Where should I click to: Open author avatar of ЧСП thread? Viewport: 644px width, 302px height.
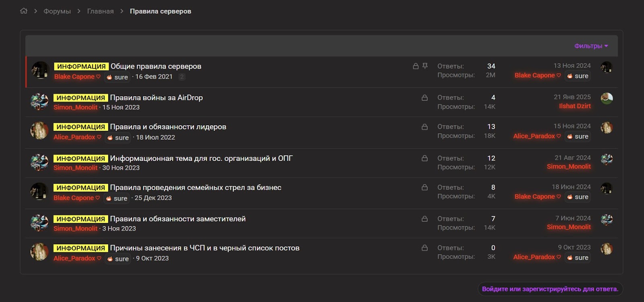click(39, 252)
